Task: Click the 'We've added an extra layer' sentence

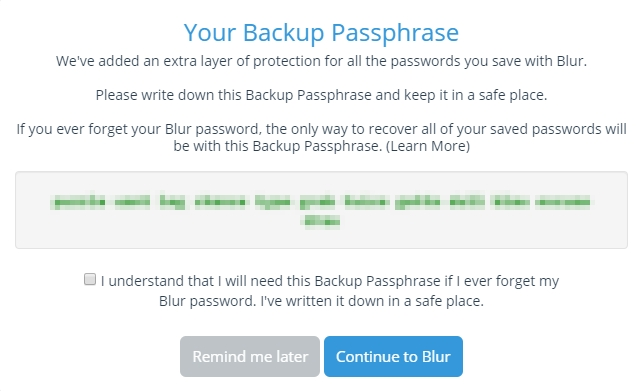Action: (321, 61)
